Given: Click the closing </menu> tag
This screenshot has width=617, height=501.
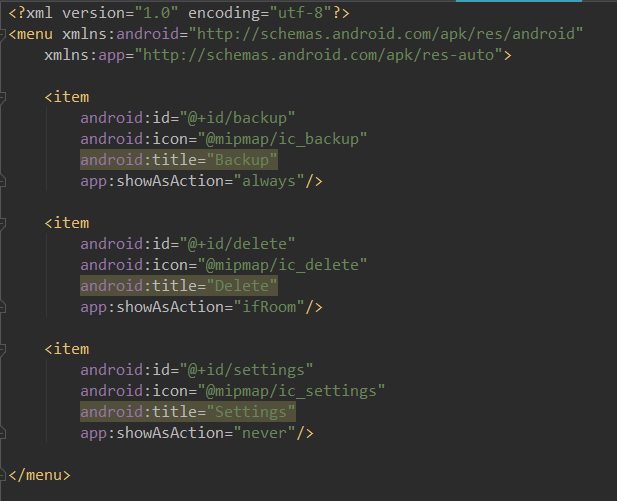Looking at the screenshot, I should pyautogui.click(x=39, y=475).
